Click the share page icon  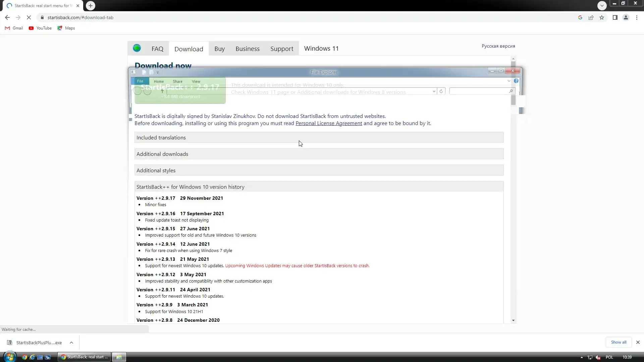(x=591, y=17)
